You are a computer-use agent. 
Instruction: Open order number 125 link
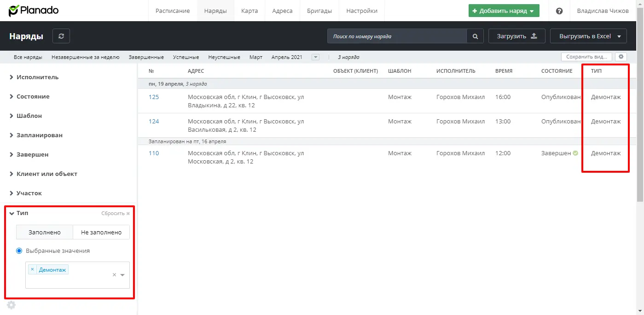pyautogui.click(x=154, y=97)
